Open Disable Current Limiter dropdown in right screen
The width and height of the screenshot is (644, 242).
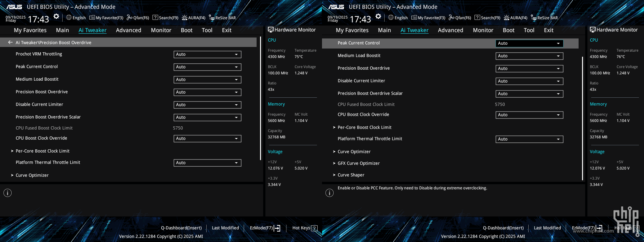(x=530, y=81)
